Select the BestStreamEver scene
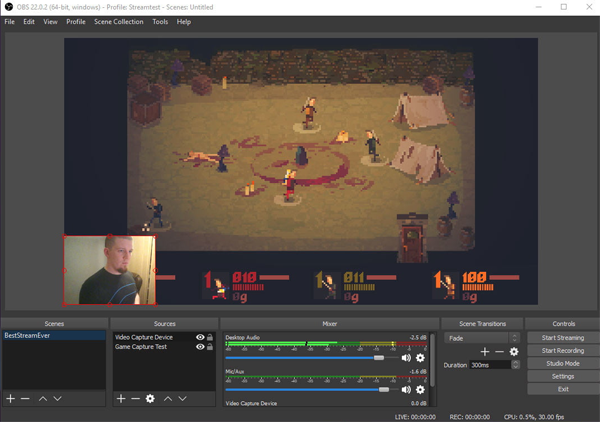 click(x=54, y=336)
